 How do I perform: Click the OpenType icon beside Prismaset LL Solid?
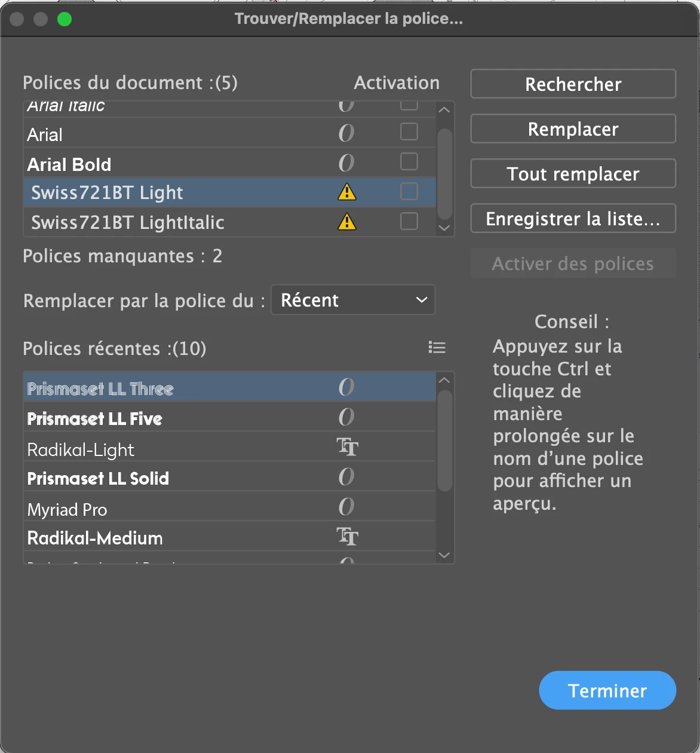pos(346,477)
